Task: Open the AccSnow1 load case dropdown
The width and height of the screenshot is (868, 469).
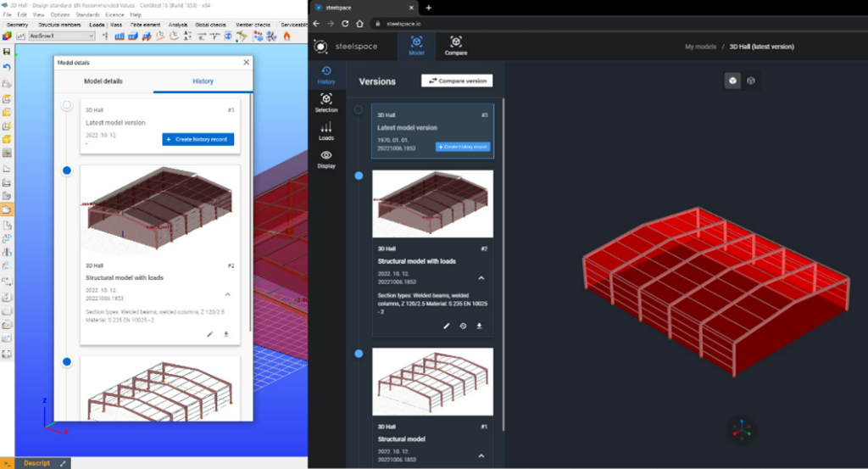Action: click(x=62, y=36)
